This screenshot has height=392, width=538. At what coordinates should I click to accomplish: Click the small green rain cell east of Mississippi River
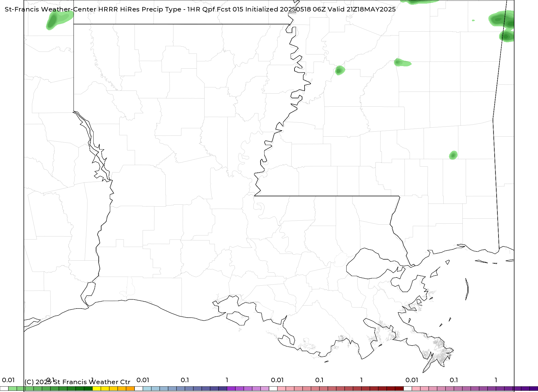click(340, 70)
